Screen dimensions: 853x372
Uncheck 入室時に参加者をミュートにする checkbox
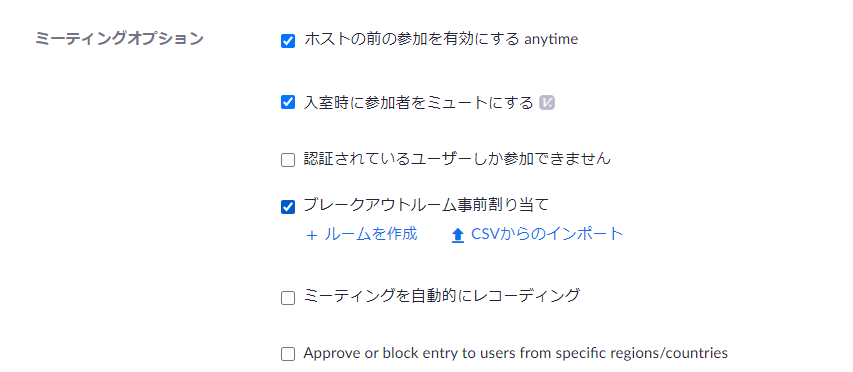288,102
